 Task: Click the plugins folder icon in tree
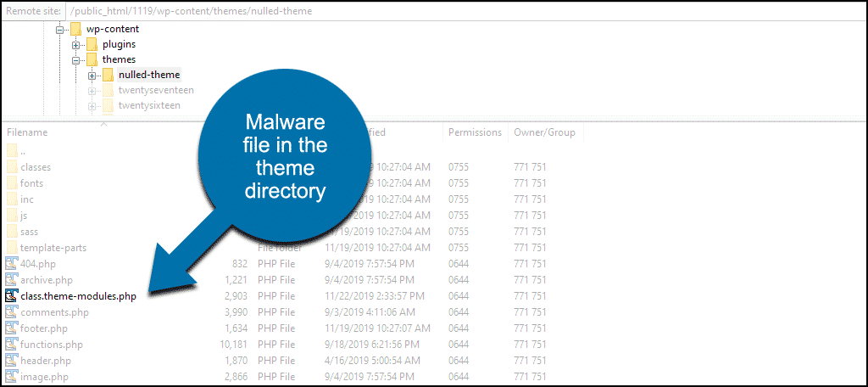(x=92, y=44)
